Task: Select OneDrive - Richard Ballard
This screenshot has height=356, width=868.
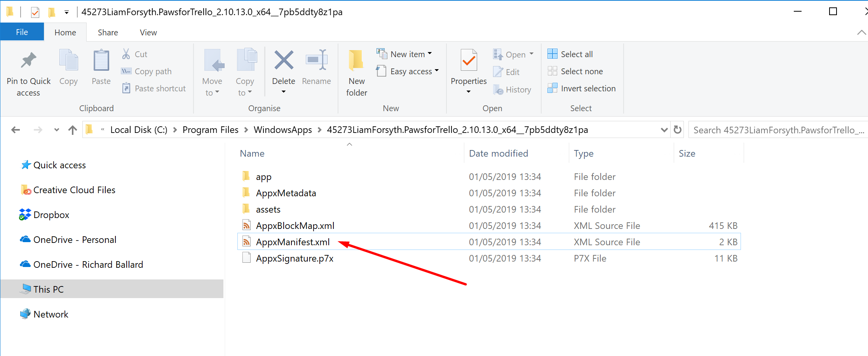Action: [x=88, y=265]
